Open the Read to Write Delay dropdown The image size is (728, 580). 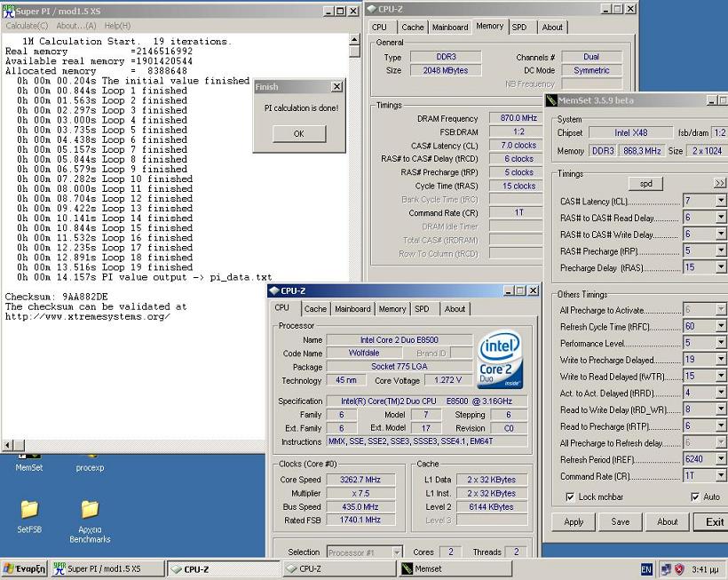pyautogui.click(x=721, y=409)
